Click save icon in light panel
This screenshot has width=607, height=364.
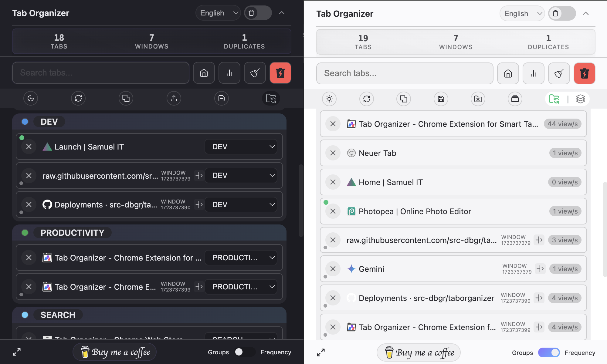(441, 99)
